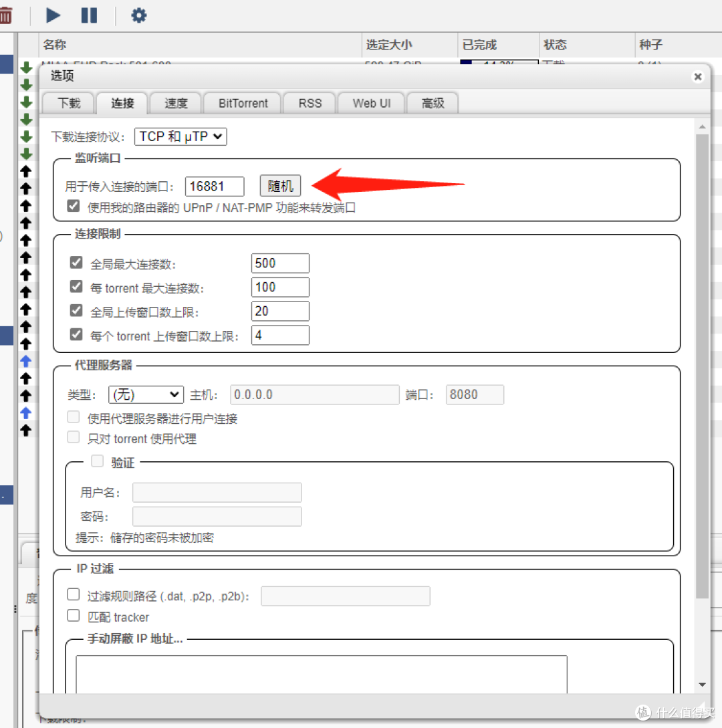Click inside the listening port 16881 field
Image resolution: width=722 pixels, height=728 pixels.
click(x=214, y=186)
